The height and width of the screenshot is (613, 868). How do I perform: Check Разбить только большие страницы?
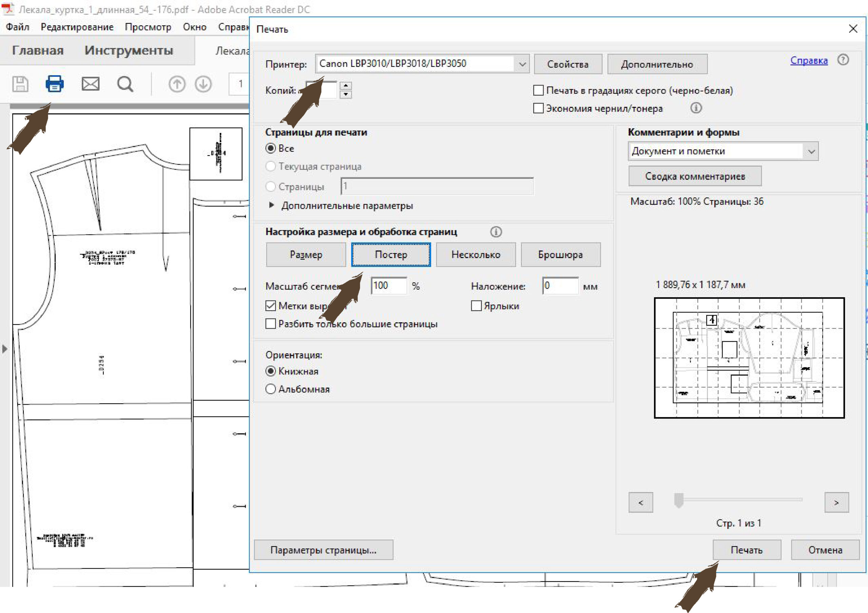coord(271,324)
